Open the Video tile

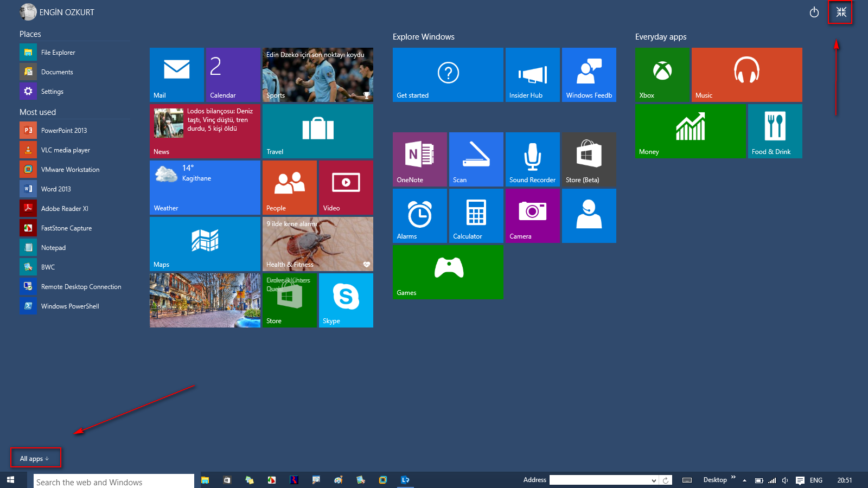tap(346, 188)
